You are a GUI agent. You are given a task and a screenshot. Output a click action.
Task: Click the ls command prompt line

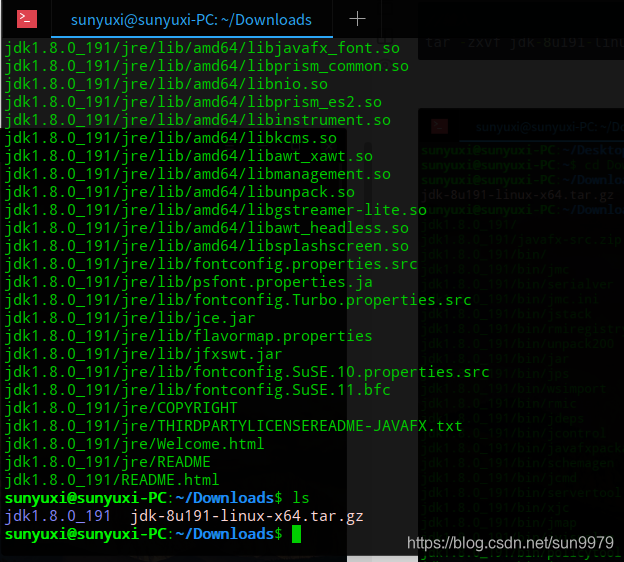click(x=157, y=498)
